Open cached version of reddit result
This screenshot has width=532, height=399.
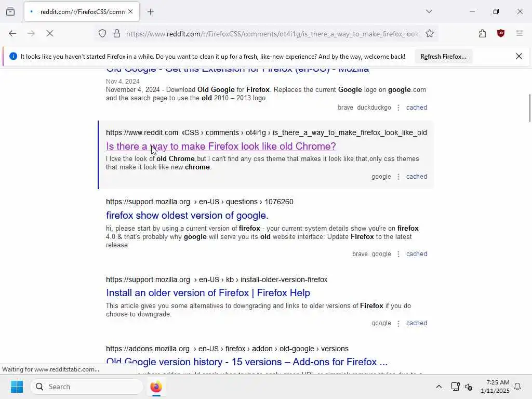click(x=417, y=177)
